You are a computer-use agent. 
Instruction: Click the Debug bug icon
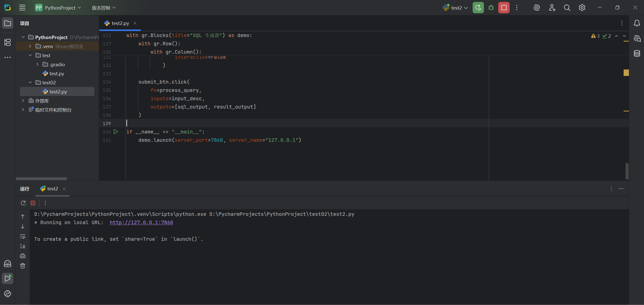491,8
